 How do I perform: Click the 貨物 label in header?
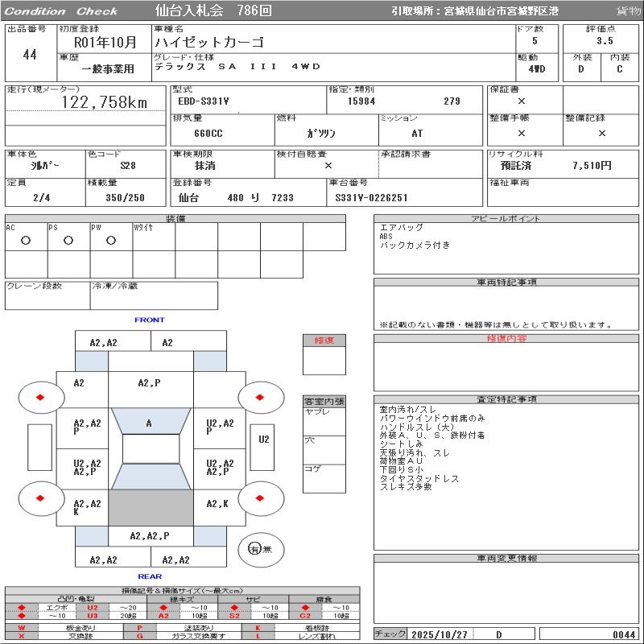(628, 11)
